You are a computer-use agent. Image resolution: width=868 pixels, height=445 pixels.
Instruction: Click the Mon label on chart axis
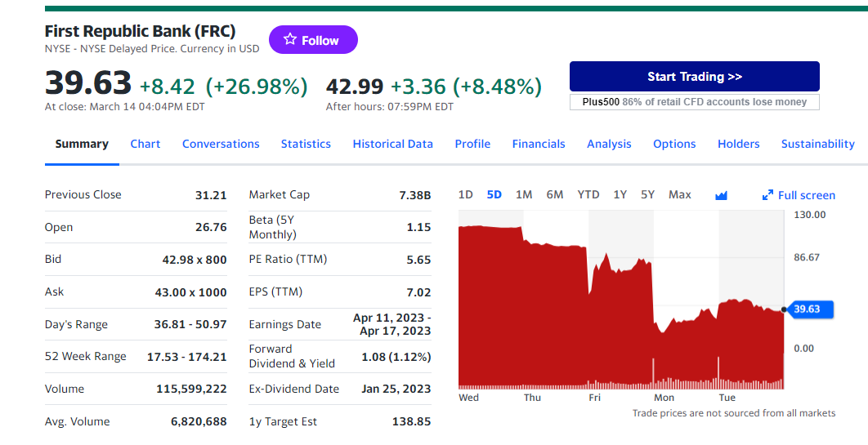click(x=664, y=398)
